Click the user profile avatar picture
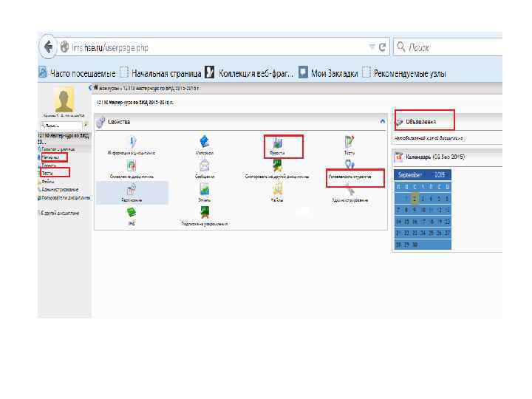Viewport: 532px width, 399px height. click(64, 99)
